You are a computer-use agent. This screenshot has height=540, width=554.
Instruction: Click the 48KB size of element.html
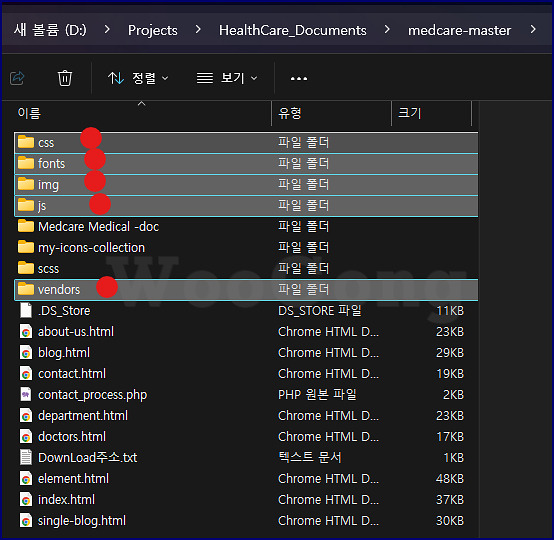450,479
